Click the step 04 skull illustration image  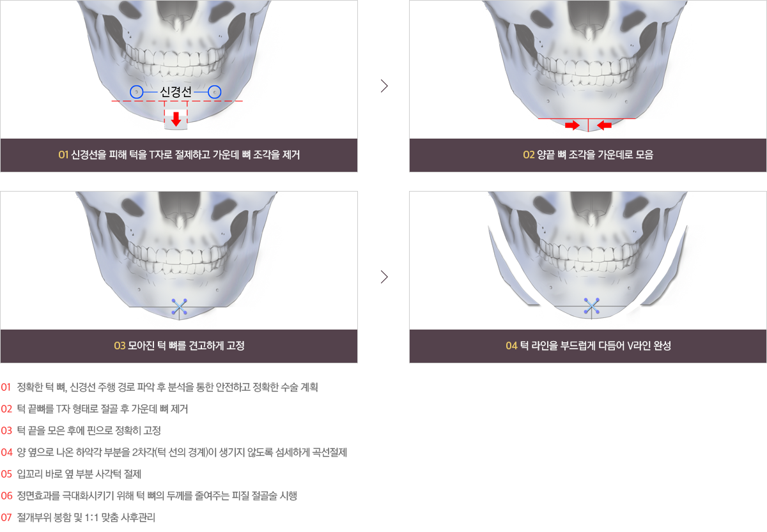588,261
